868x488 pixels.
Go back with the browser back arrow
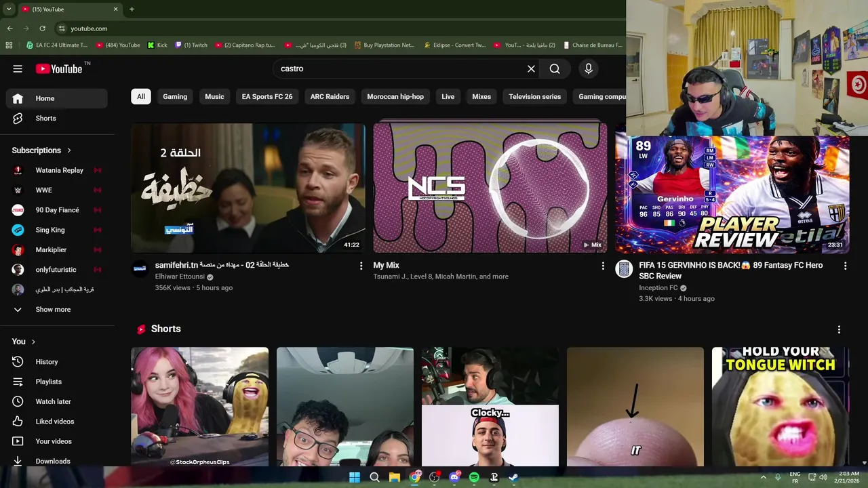pyautogui.click(x=9, y=28)
